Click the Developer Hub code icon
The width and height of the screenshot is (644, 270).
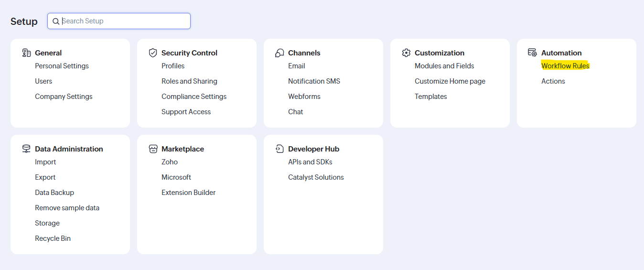point(279,149)
